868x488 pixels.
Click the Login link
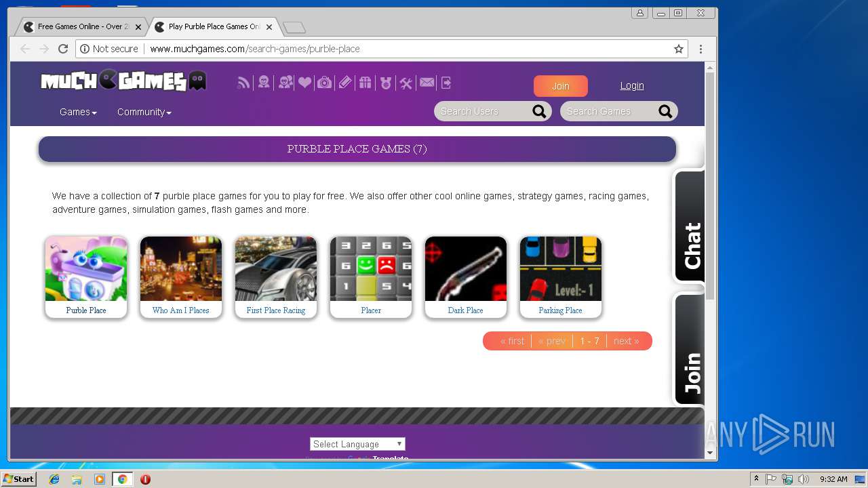(632, 85)
